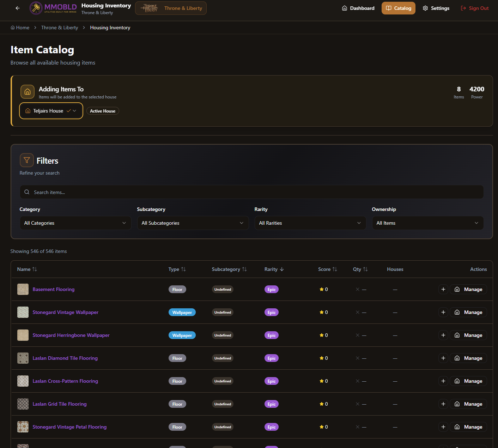Sort table by Score column
498x448 pixels.
point(328,269)
